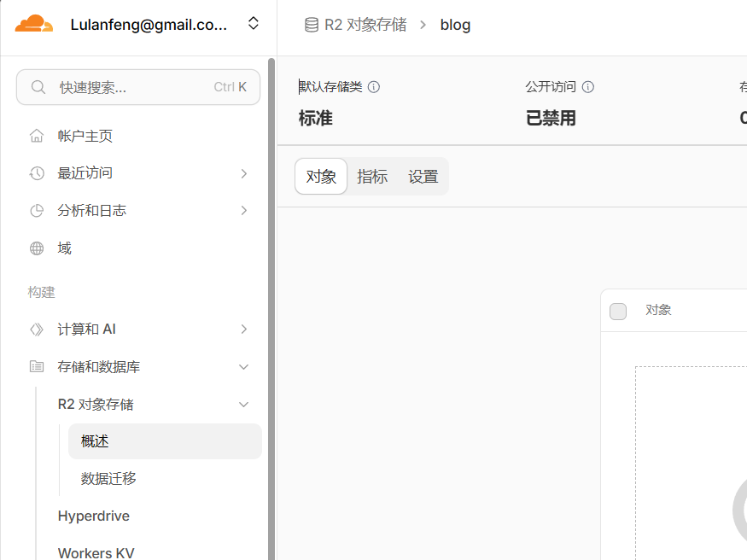Collapse the R2 对象存储 submenu
Viewport: 747px width, 560px height.
pos(245,404)
